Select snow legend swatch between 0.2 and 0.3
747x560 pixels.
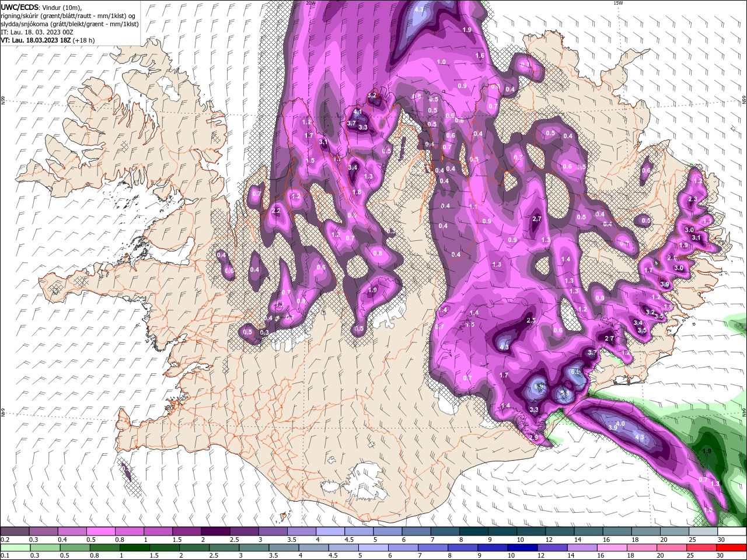coord(15,531)
